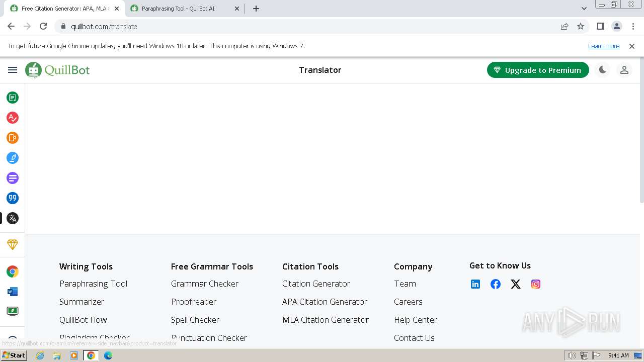Open Punctuation Checker footer link
Image resolution: width=644 pixels, height=362 pixels.
pos(209,338)
